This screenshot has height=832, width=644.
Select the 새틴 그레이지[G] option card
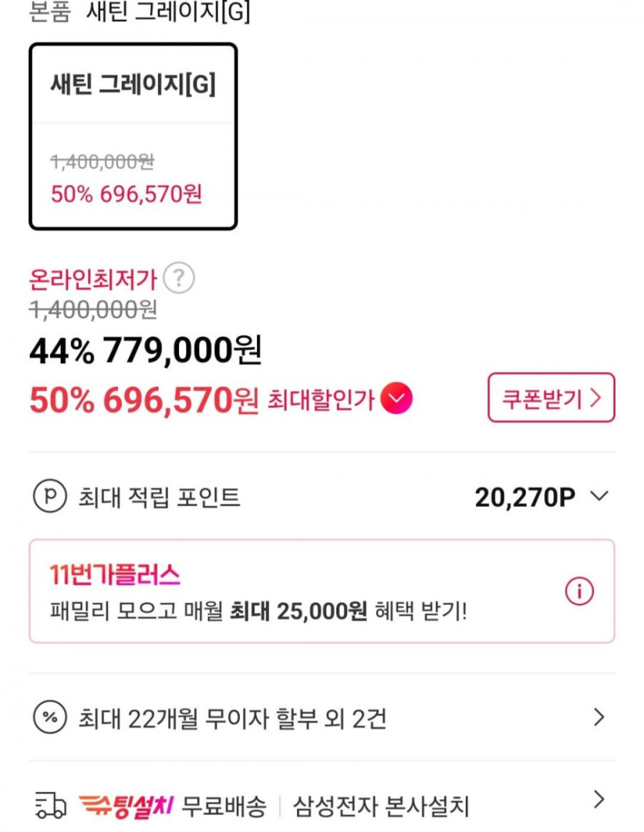[133, 136]
